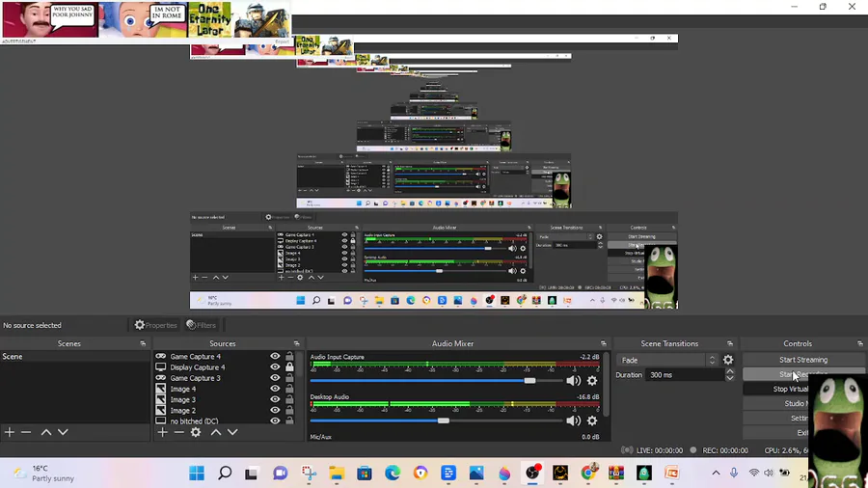Click microphone icon in system tray
This screenshot has height=488, width=868.
[734, 474]
